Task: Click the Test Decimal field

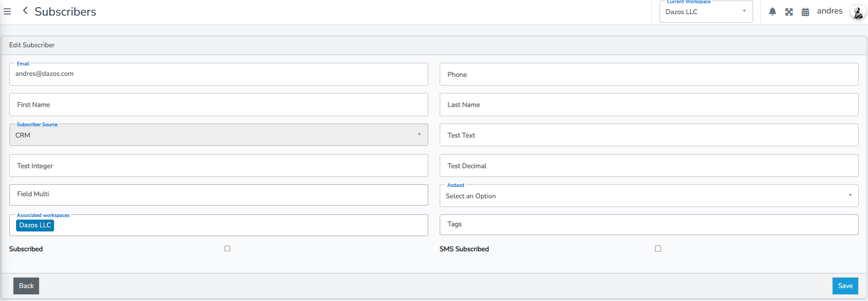Action: pos(649,166)
